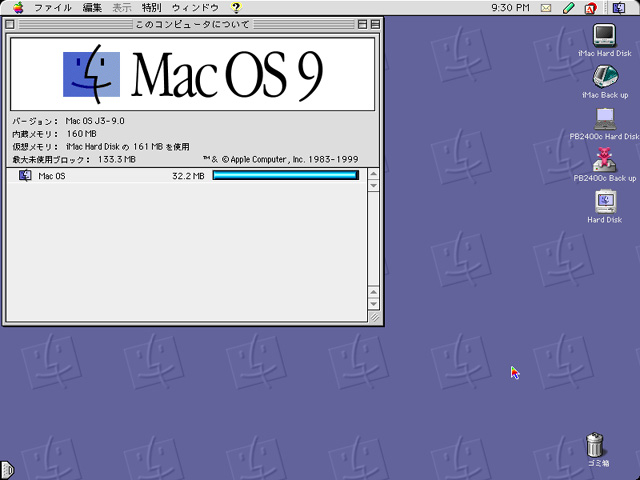Collapse window with the windowshade box
This screenshot has height=480, width=640.
[375, 24]
